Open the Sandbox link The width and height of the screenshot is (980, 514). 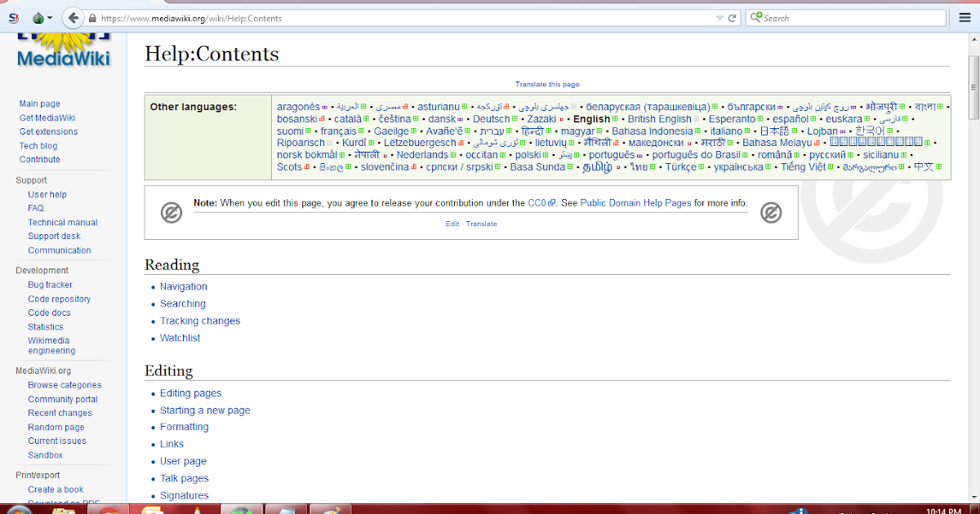tap(45, 454)
